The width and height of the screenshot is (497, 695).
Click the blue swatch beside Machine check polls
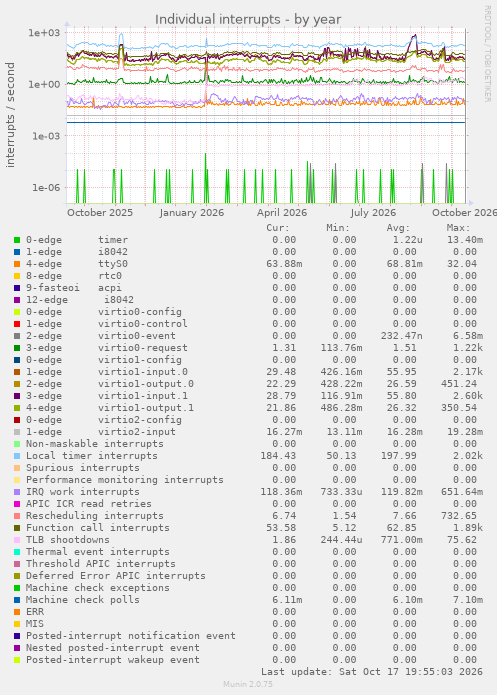(x=17, y=600)
